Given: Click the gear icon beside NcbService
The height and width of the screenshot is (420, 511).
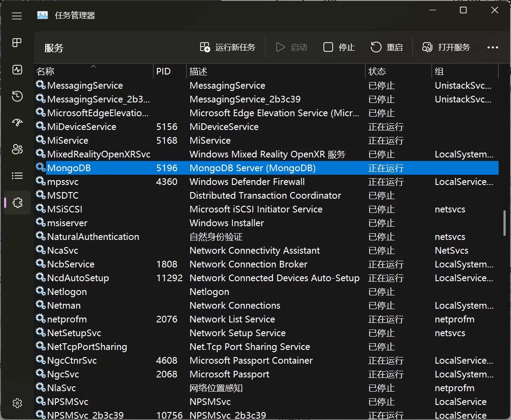Looking at the screenshot, I should pos(40,263).
